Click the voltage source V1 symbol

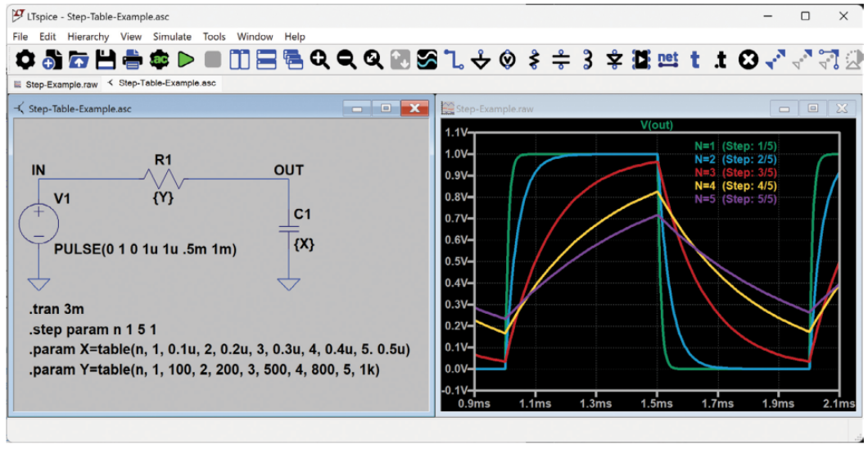pyautogui.click(x=38, y=225)
